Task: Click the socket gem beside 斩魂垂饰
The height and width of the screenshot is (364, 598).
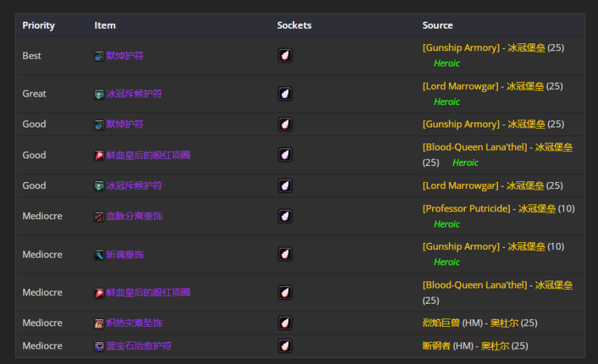Action: [x=285, y=255]
